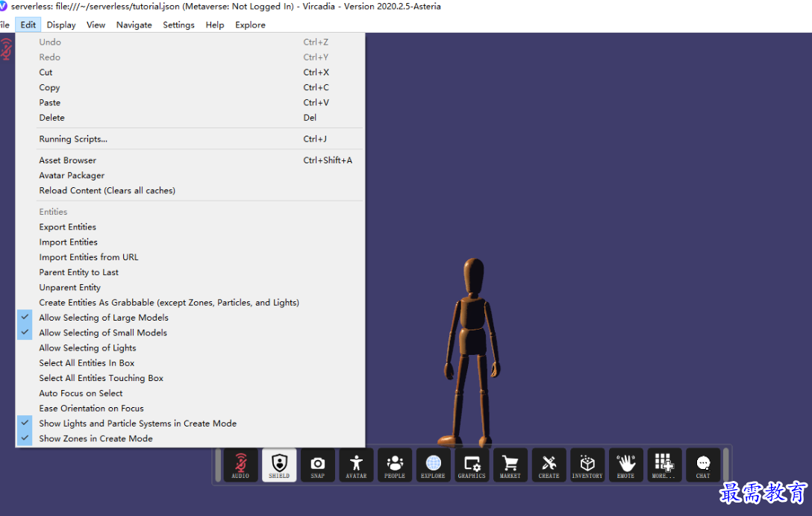This screenshot has height=516, width=812.
Task: Select Unparent Entity
Action: pyautogui.click(x=190, y=287)
